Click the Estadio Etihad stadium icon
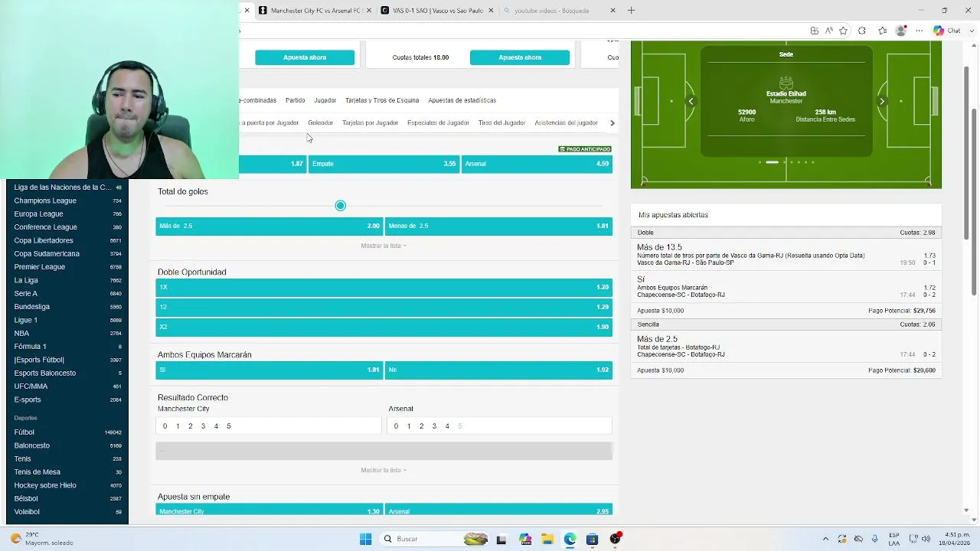Screen dimensions: 980x551 coord(786,82)
